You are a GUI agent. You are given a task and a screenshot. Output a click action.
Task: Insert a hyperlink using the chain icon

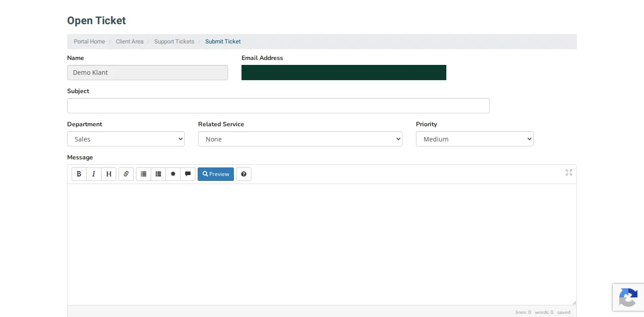pos(126,174)
